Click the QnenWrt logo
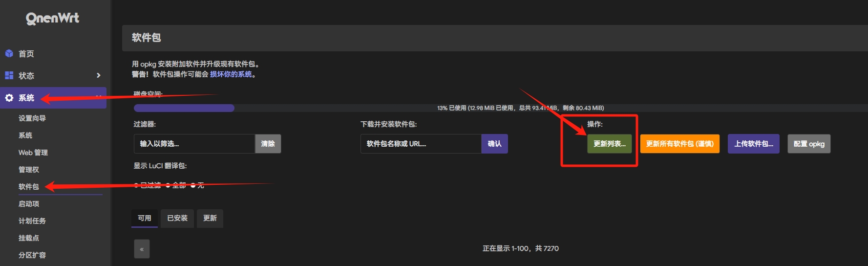The width and height of the screenshot is (868, 266). click(x=52, y=19)
